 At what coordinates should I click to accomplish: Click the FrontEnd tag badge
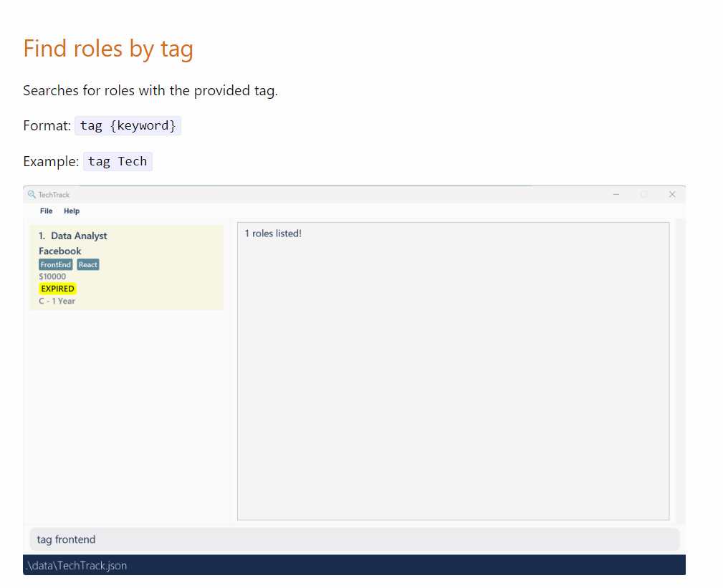pyautogui.click(x=56, y=264)
